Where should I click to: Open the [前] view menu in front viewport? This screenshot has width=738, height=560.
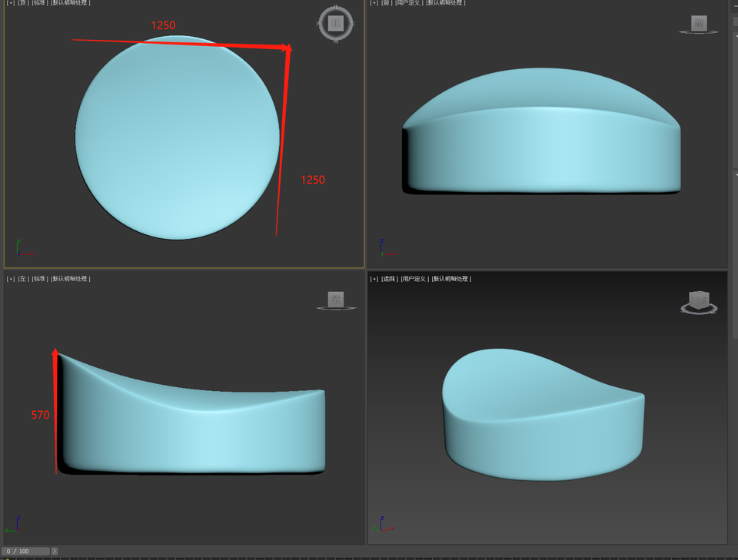point(386,3)
